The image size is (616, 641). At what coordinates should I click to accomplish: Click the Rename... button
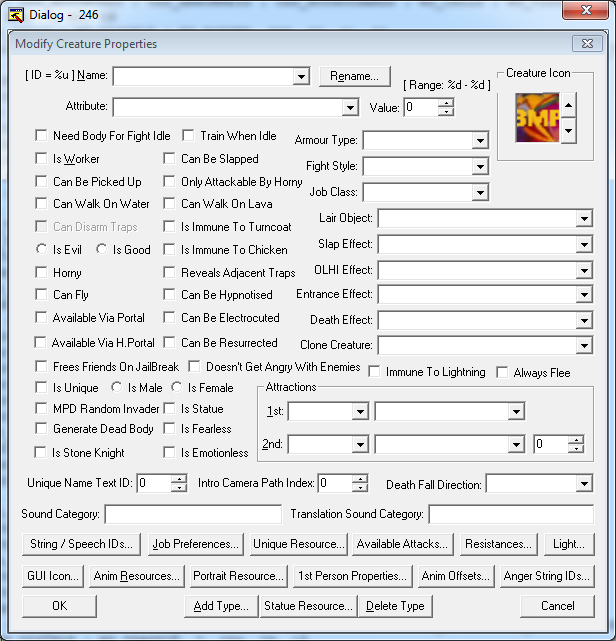click(355, 76)
